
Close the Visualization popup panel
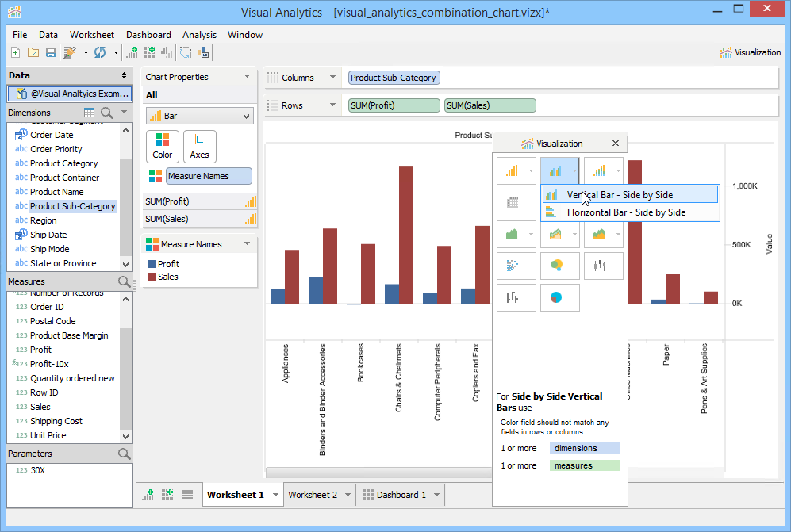pyautogui.click(x=616, y=144)
